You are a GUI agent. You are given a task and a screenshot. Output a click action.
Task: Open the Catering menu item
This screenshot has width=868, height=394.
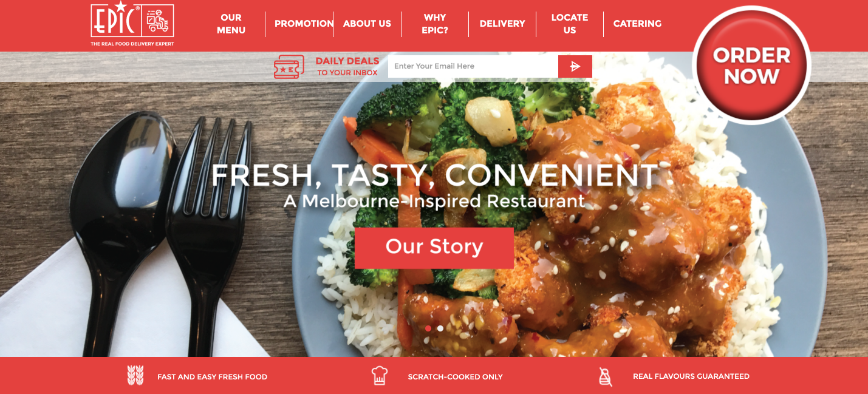point(637,24)
